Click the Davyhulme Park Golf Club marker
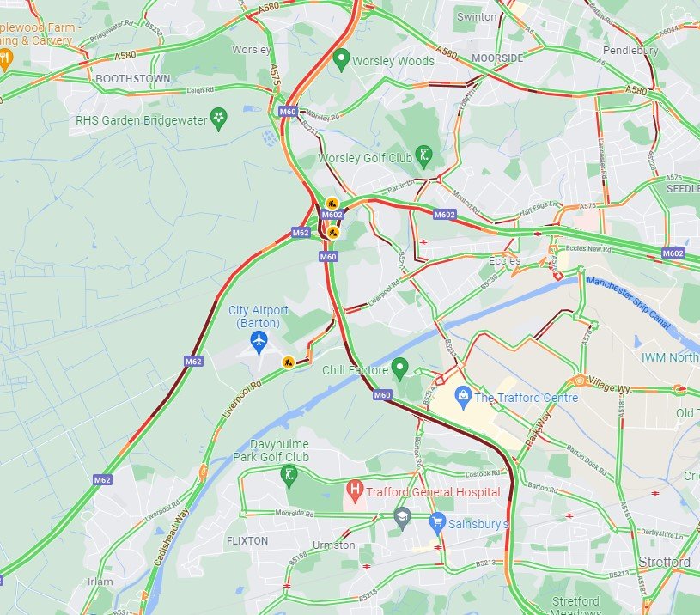 289,476
